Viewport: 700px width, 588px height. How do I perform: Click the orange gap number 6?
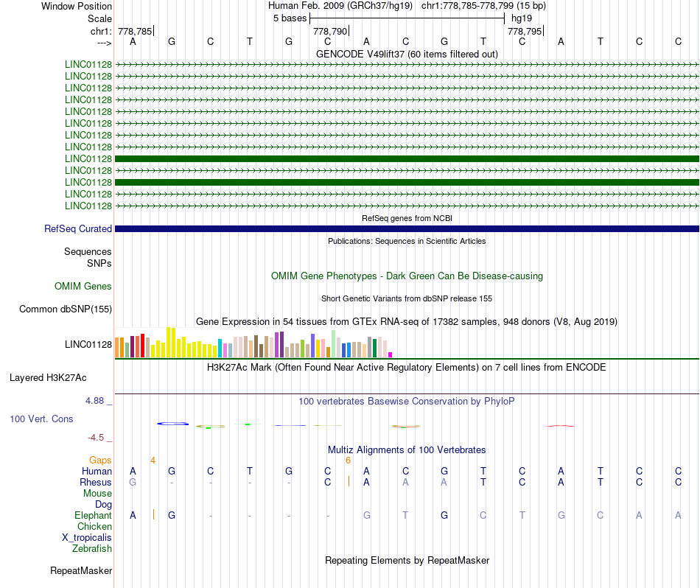coord(349,461)
